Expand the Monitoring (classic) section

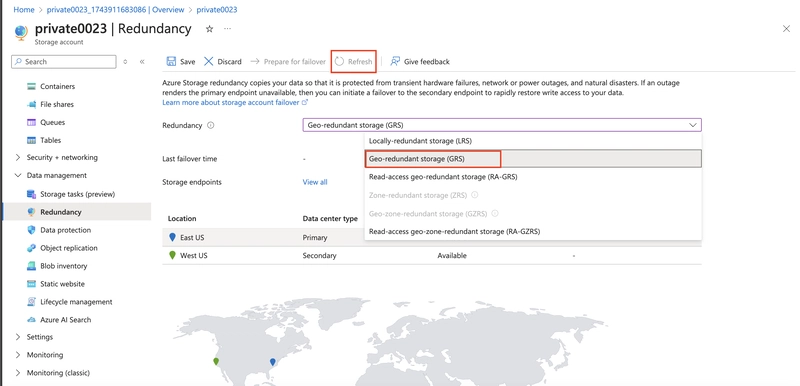(18, 373)
